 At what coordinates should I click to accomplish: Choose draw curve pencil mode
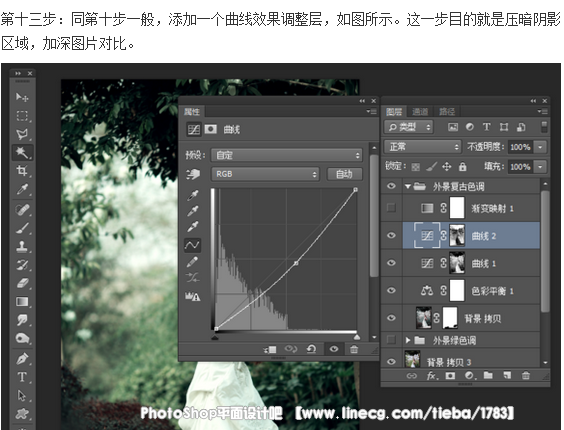tap(192, 262)
